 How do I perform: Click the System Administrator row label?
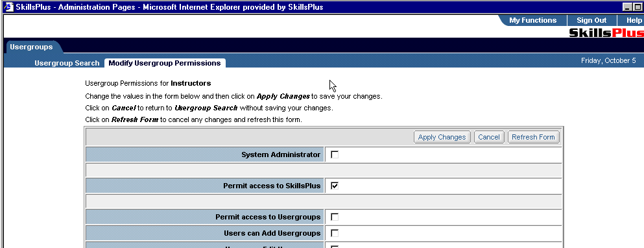click(281, 155)
